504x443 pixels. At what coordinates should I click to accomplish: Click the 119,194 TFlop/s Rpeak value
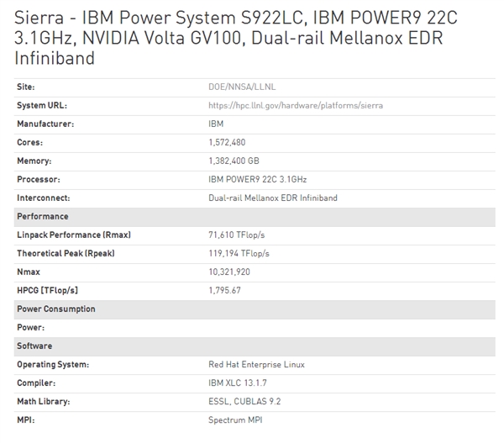tap(239, 253)
